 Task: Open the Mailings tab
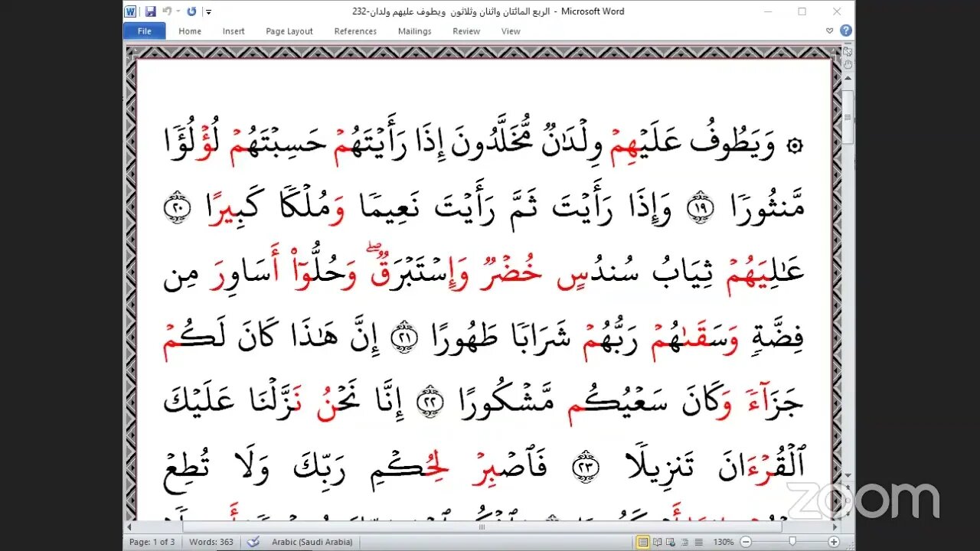point(413,31)
